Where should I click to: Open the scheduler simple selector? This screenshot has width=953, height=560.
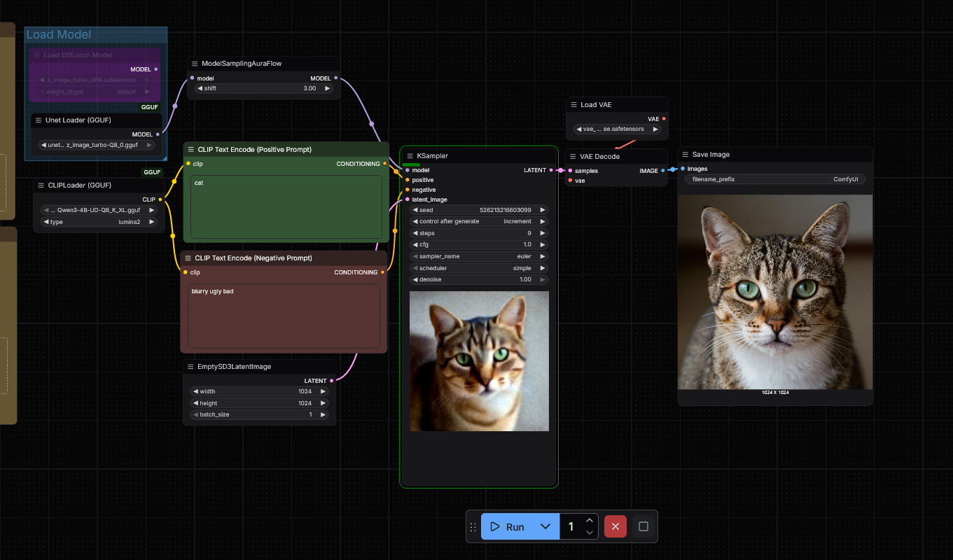(x=479, y=268)
